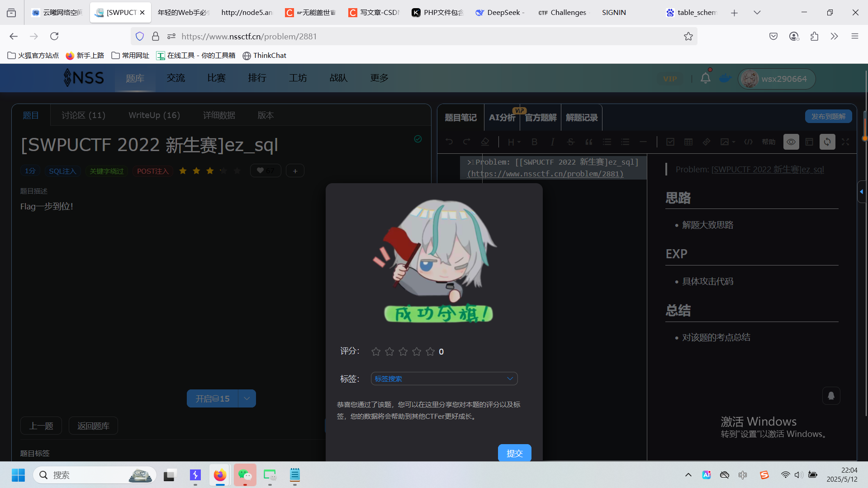Switch to 题目笔记 tab
Viewport: 868px width, 488px height.
460,118
